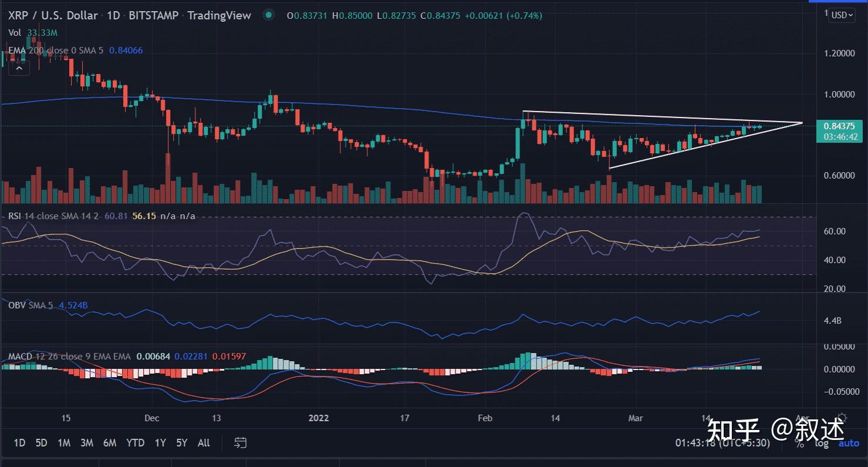Image resolution: width=868 pixels, height=467 pixels.
Task: Open the UTC+5:30 timezone menu
Action: click(x=722, y=443)
